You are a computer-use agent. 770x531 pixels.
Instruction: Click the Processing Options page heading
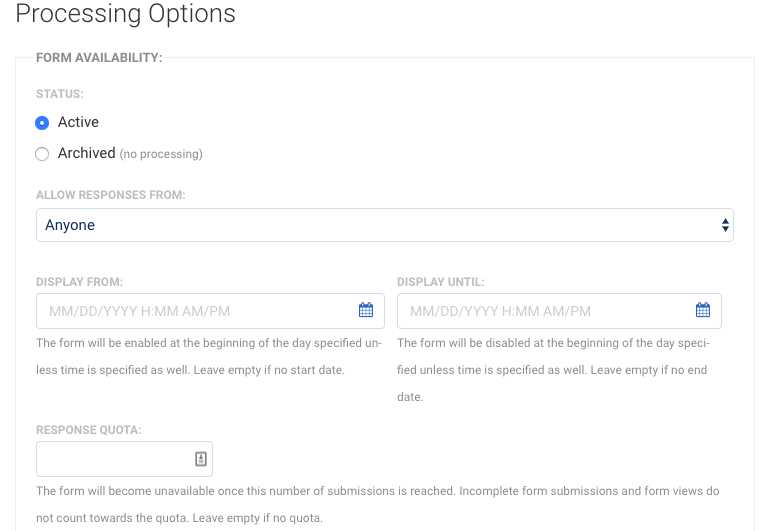tap(126, 13)
